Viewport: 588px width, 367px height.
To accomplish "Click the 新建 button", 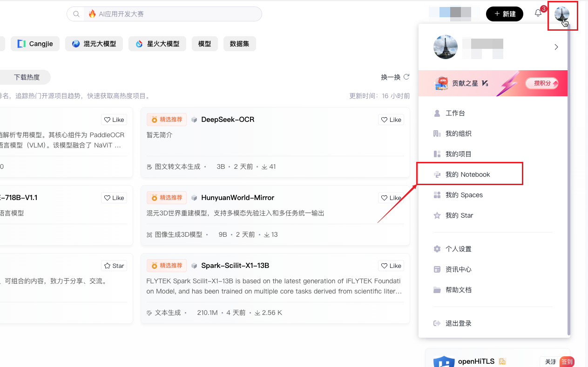I will pyautogui.click(x=504, y=14).
